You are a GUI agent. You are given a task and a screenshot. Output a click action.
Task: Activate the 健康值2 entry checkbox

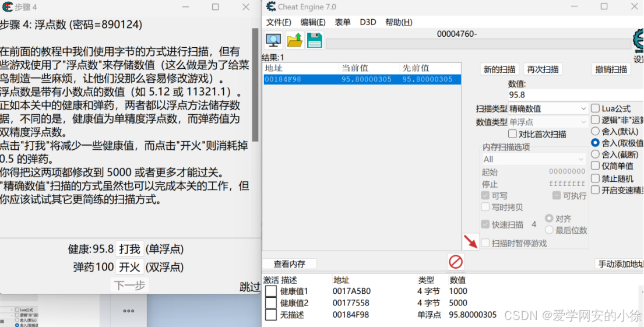click(x=270, y=303)
